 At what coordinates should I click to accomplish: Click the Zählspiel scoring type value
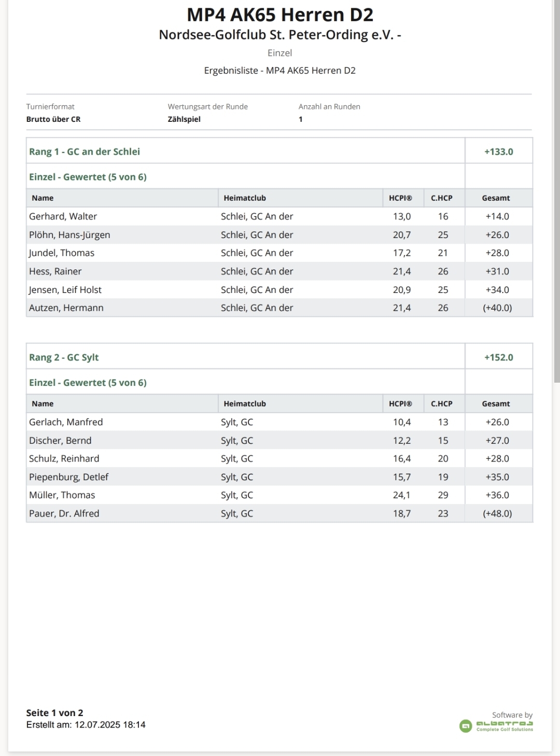click(x=184, y=119)
